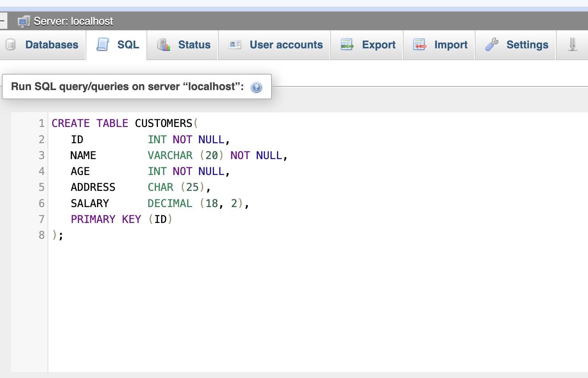Click the server computer icon
The image size is (588, 378).
click(24, 21)
